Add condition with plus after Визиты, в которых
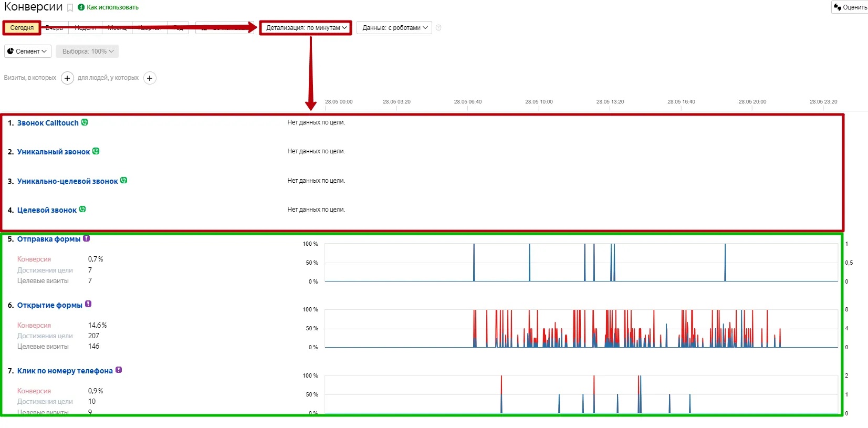This screenshot has height=428, width=868. (x=67, y=78)
